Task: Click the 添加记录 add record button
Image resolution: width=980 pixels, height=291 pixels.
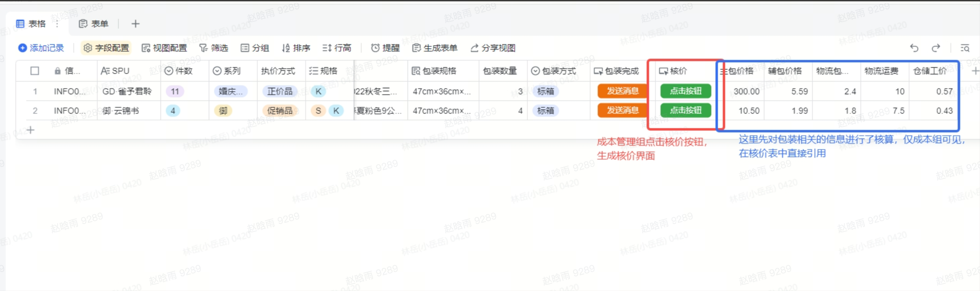Action: [41, 48]
